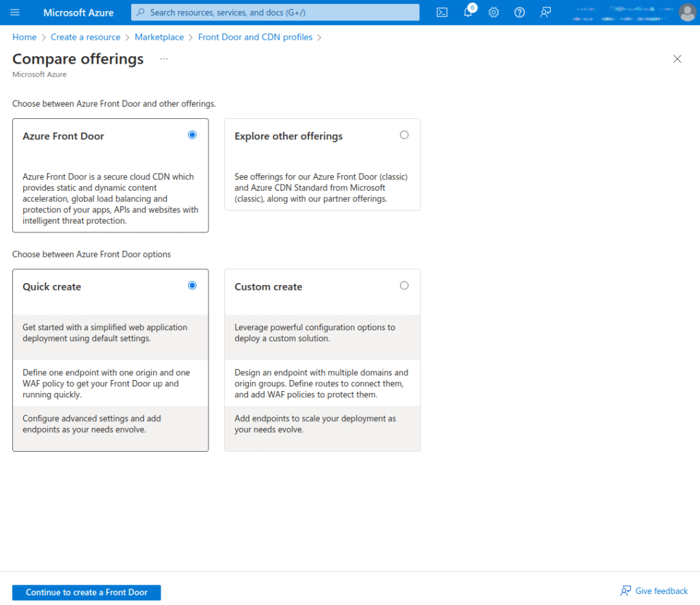This screenshot has width=700, height=605.
Task: Go to Home breadcrumb
Action: pyautogui.click(x=25, y=37)
